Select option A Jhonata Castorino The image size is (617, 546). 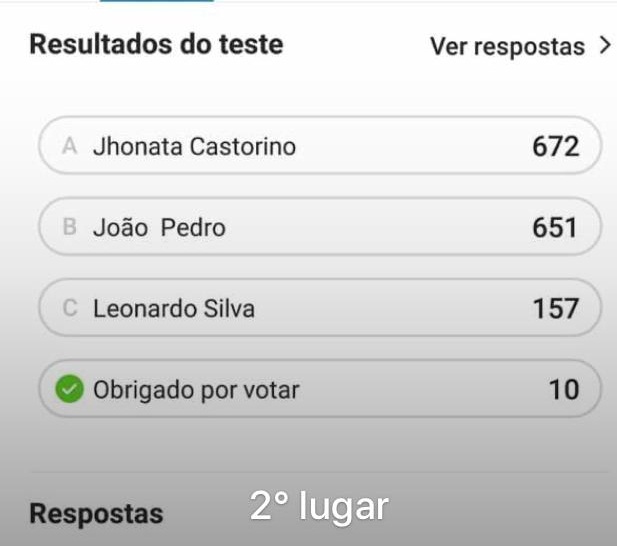click(320, 146)
